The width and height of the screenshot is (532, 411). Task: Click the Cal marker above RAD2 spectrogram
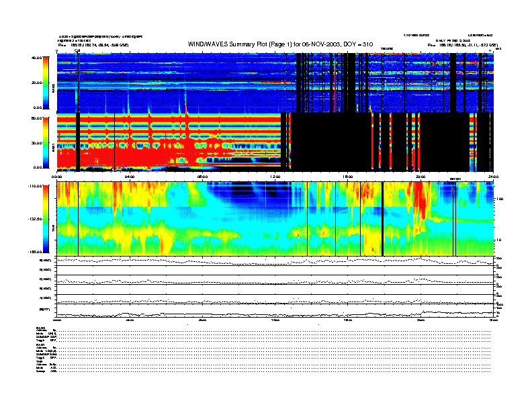pyautogui.click(x=77, y=50)
